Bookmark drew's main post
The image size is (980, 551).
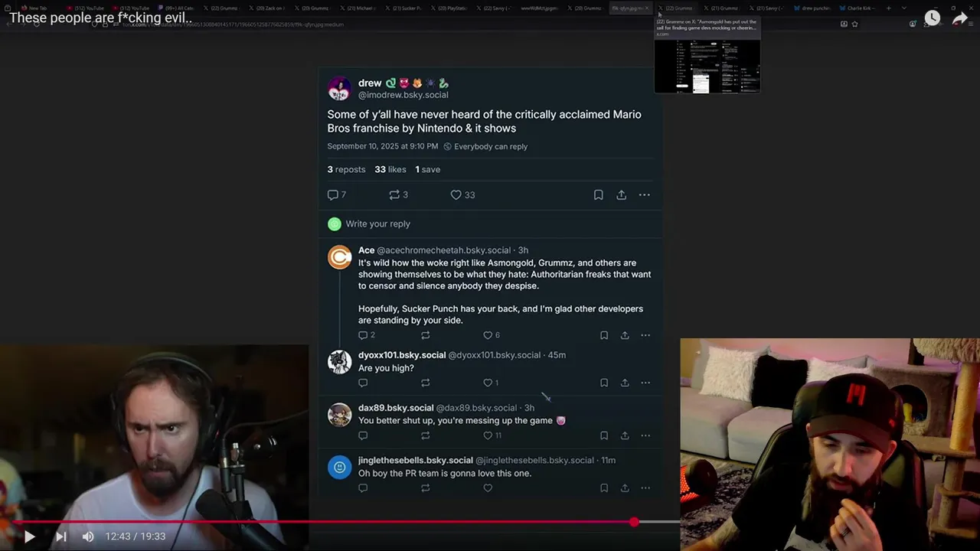[x=598, y=195]
